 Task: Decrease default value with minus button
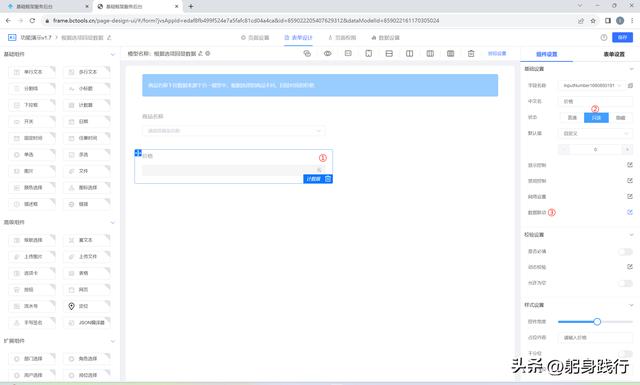coord(564,149)
